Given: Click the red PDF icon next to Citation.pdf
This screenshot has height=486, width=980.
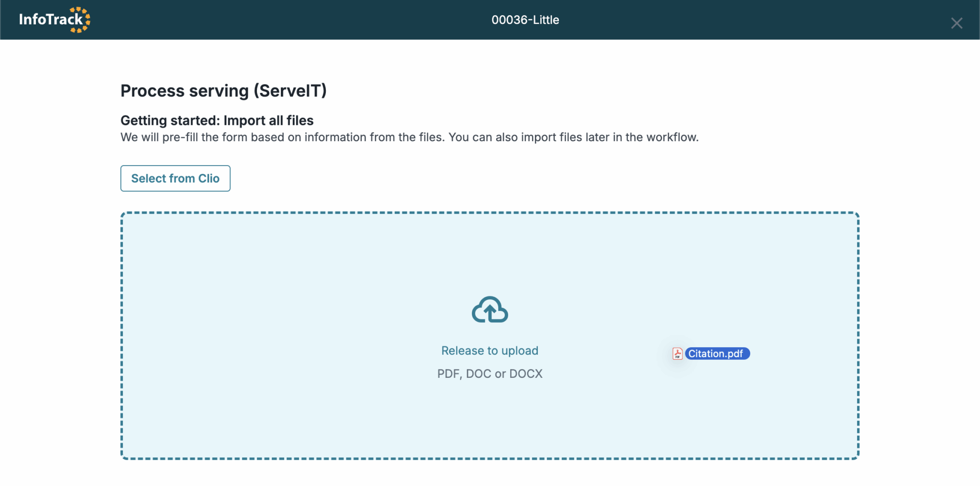Looking at the screenshot, I should (678, 353).
